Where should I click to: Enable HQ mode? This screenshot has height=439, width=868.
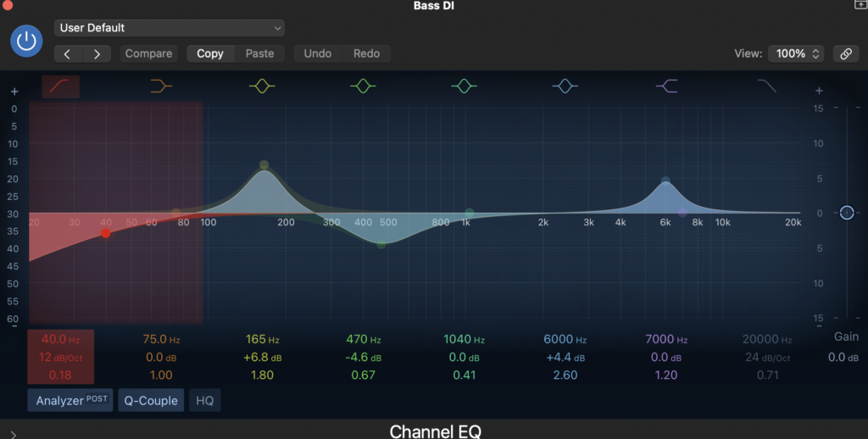tap(205, 401)
